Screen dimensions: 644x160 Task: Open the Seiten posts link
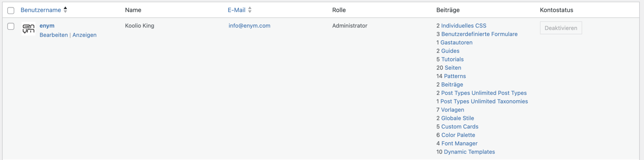(x=452, y=68)
